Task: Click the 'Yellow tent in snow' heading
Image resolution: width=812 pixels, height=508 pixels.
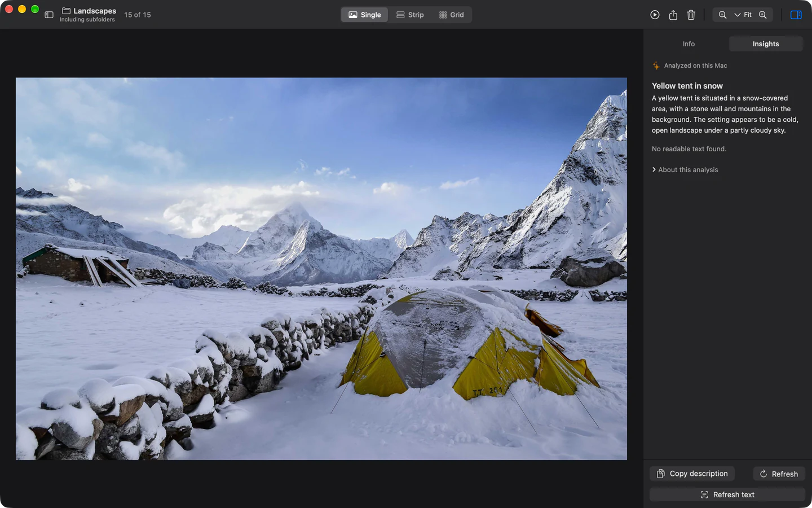Action: [x=687, y=86]
